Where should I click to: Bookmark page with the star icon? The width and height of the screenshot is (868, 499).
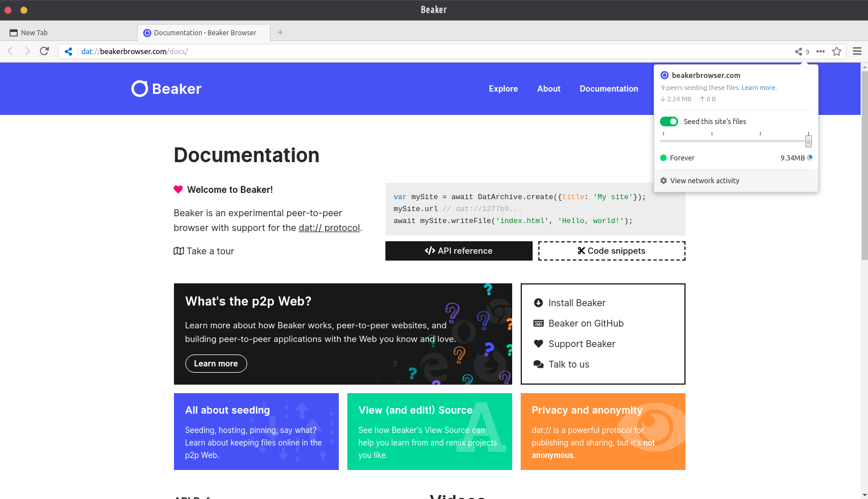click(837, 52)
